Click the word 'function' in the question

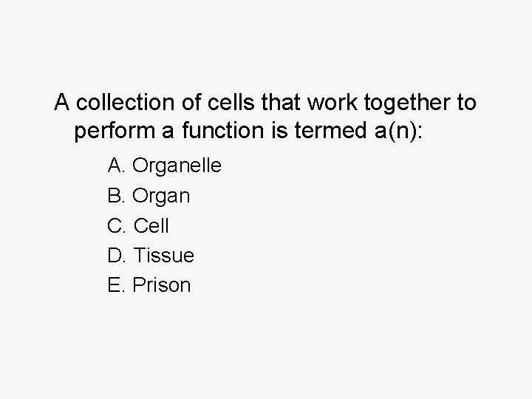[x=223, y=130]
